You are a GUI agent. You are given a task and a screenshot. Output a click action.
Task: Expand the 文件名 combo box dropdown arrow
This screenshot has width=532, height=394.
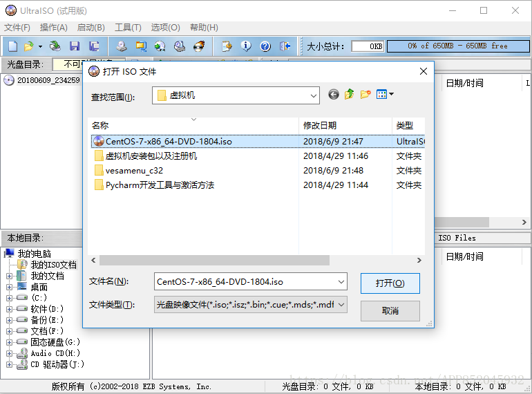tap(341, 281)
